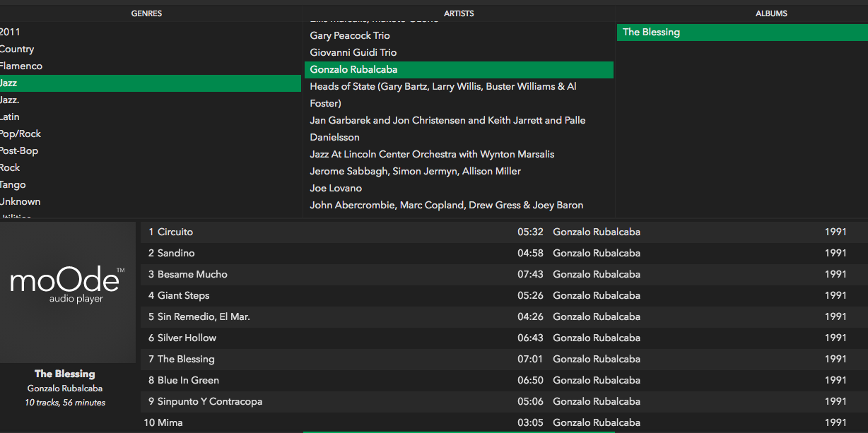
Task: Select the Post-Bop genre
Action: pos(151,151)
